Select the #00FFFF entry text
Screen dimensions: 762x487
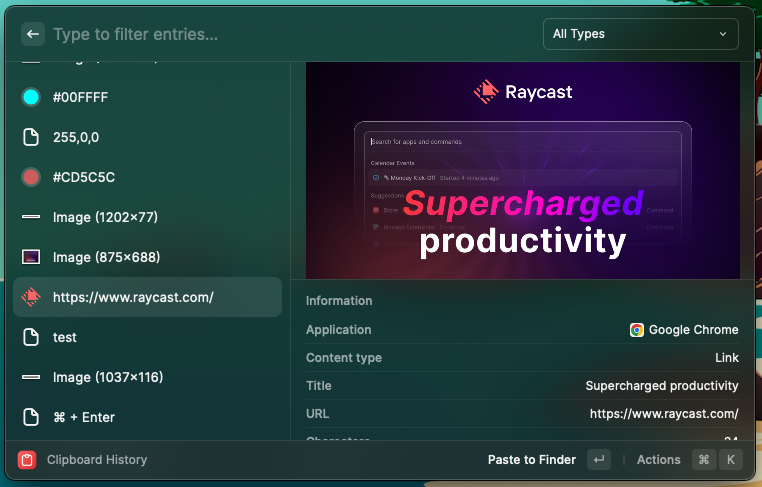81,97
